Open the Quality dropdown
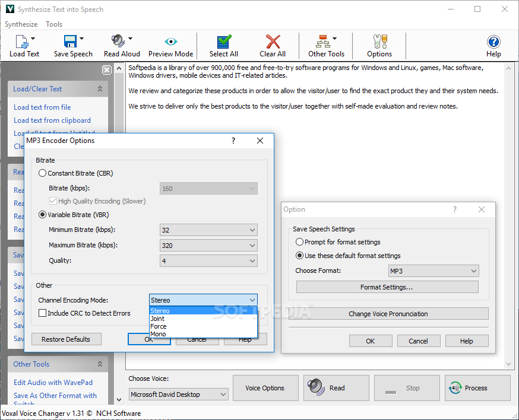 pos(208,260)
